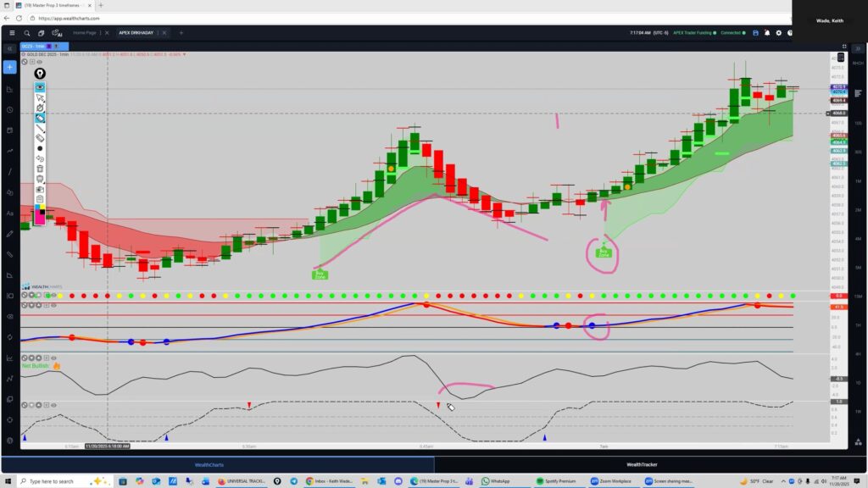Click the undo arrow in annotation toolbar
Image resolution: width=868 pixels, height=488 pixels.
[40, 158]
